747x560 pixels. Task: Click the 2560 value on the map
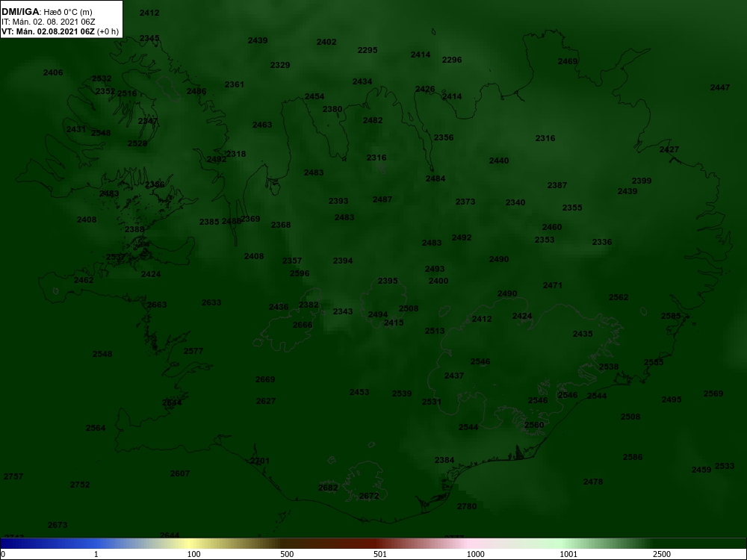coord(533,425)
